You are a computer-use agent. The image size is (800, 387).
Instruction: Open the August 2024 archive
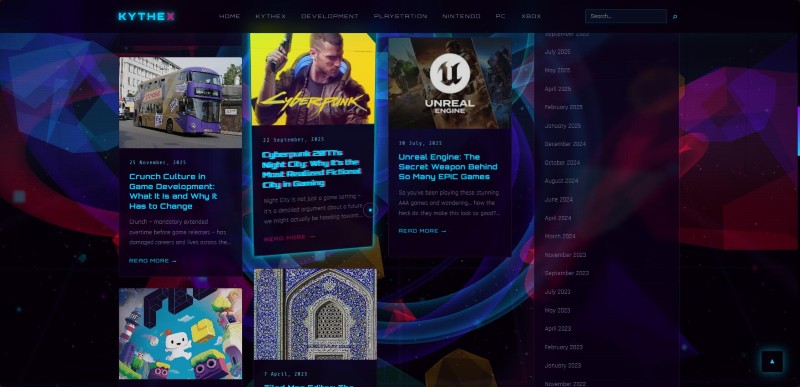[x=561, y=181]
